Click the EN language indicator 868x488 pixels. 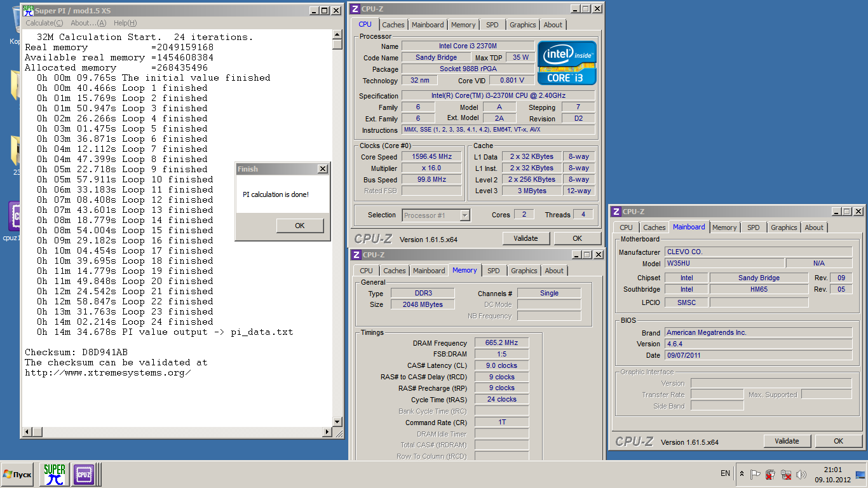click(726, 473)
